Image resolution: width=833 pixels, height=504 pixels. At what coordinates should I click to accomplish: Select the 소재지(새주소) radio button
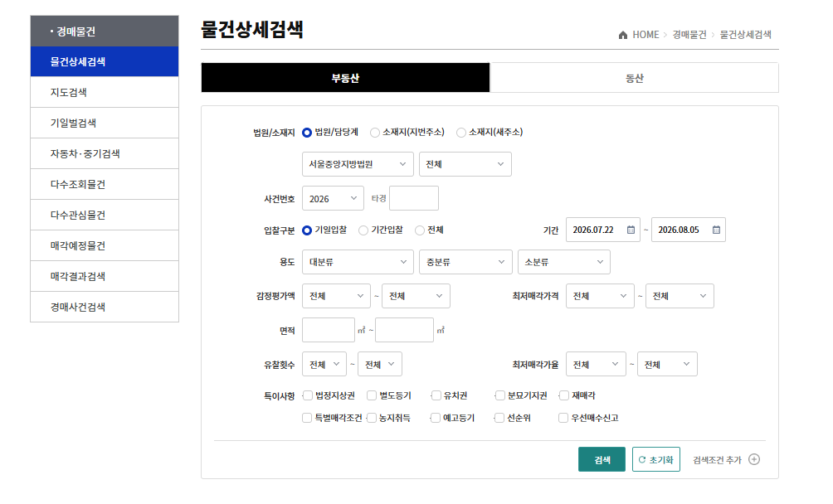(x=461, y=133)
